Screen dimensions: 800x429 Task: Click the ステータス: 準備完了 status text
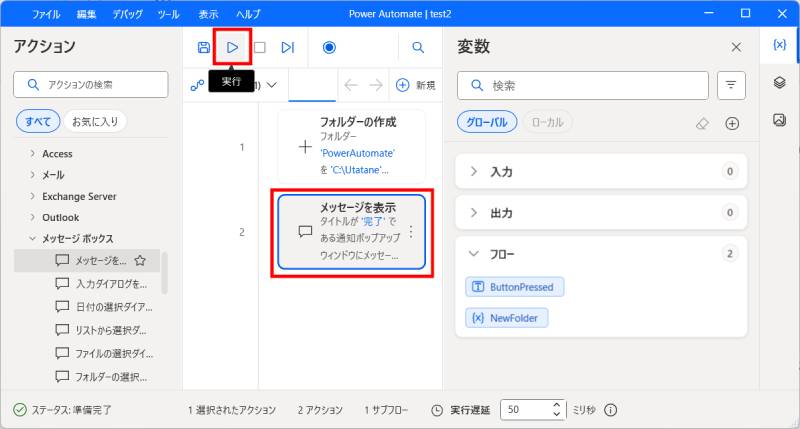point(71,410)
